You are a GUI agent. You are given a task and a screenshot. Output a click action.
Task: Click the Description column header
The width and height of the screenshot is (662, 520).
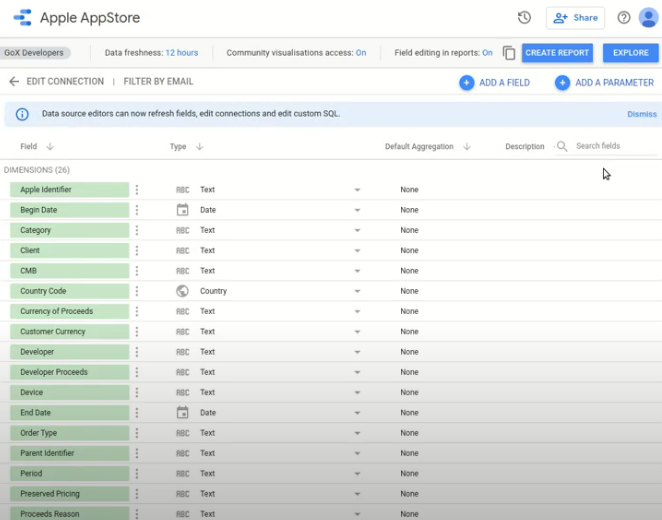[525, 146]
